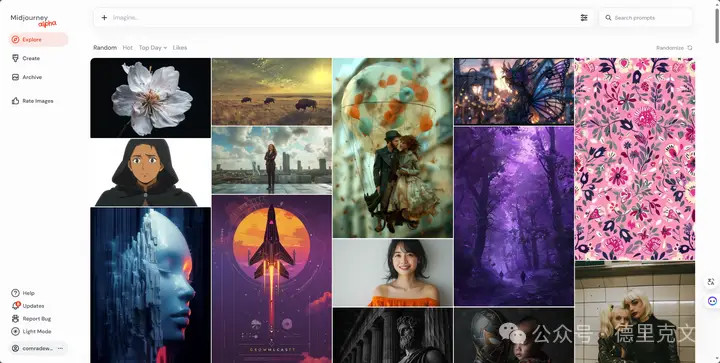Click the plus icon in Imagine bar
720x363 pixels.
pos(104,17)
